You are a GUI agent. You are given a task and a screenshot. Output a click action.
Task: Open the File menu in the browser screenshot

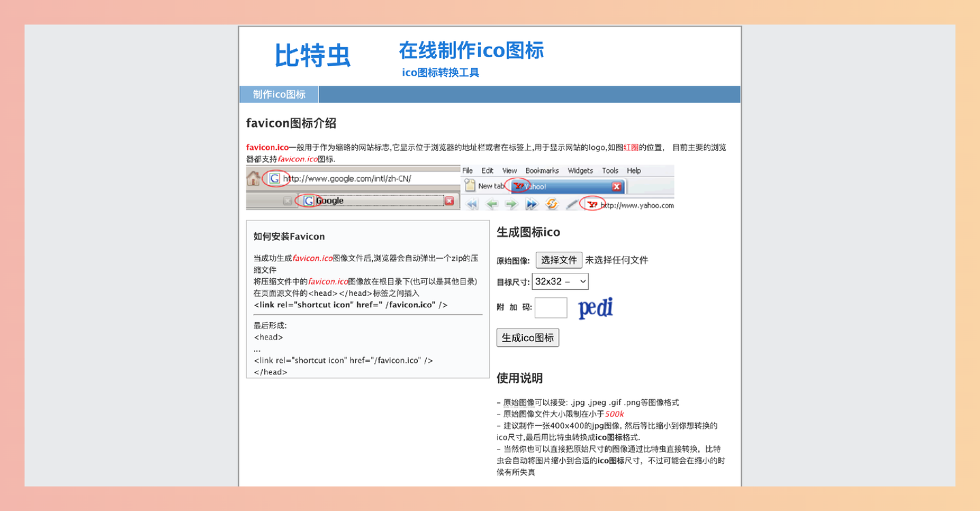[x=467, y=169]
